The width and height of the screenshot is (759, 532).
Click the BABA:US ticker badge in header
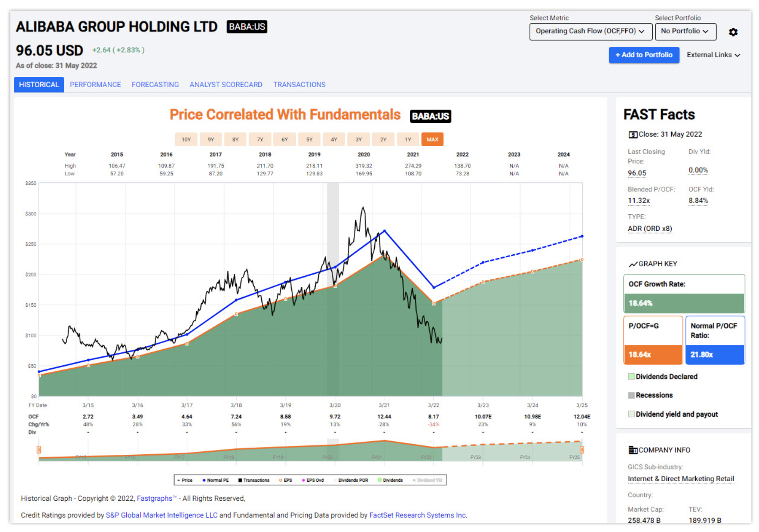point(247,27)
